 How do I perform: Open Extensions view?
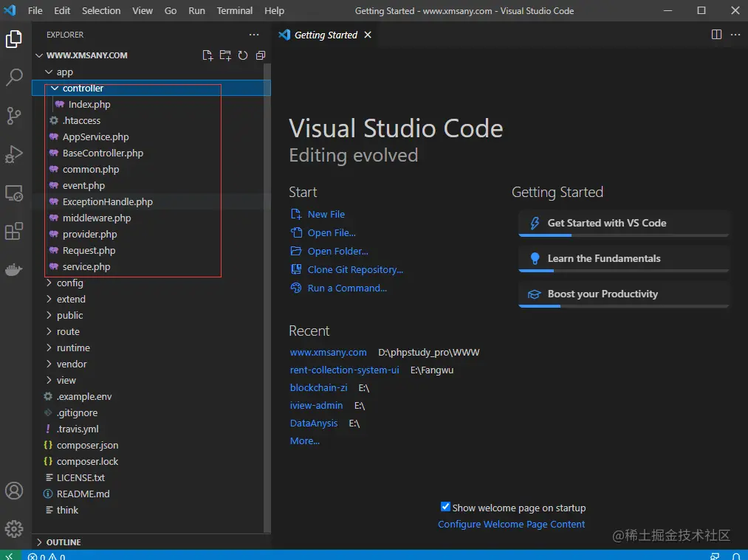pyautogui.click(x=14, y=232)
